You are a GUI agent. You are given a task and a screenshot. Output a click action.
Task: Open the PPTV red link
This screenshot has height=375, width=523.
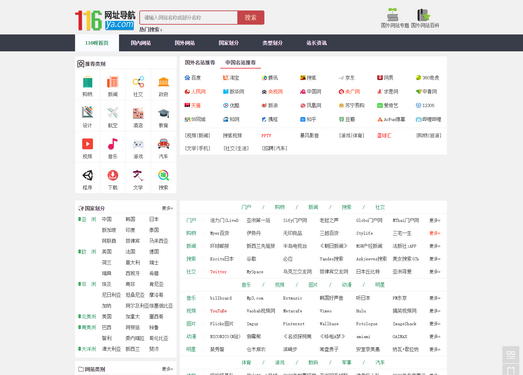[266, 135]
